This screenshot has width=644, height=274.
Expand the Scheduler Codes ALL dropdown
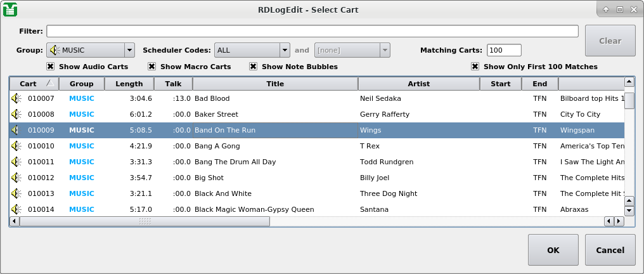point(252,50)
